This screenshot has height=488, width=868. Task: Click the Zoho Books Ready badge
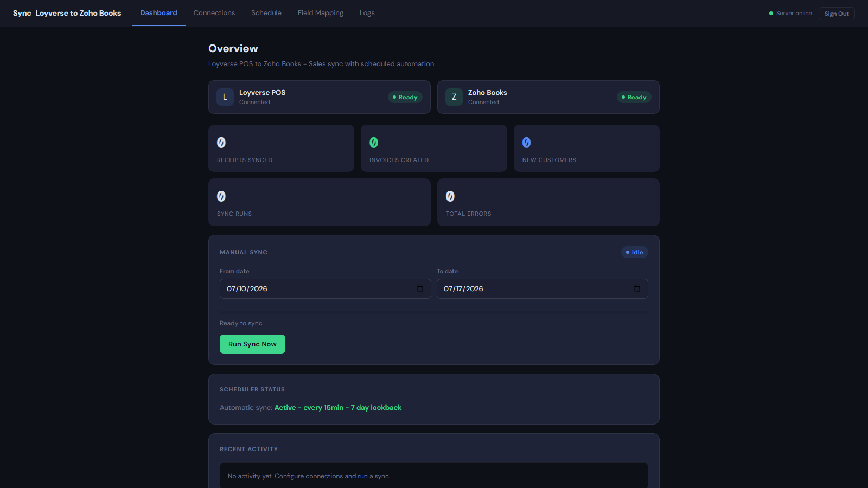(x=634, y=97)
